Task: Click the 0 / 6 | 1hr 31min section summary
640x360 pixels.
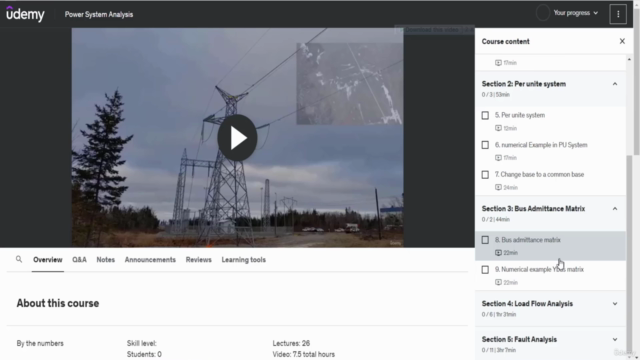Action: tap(499, 314)
